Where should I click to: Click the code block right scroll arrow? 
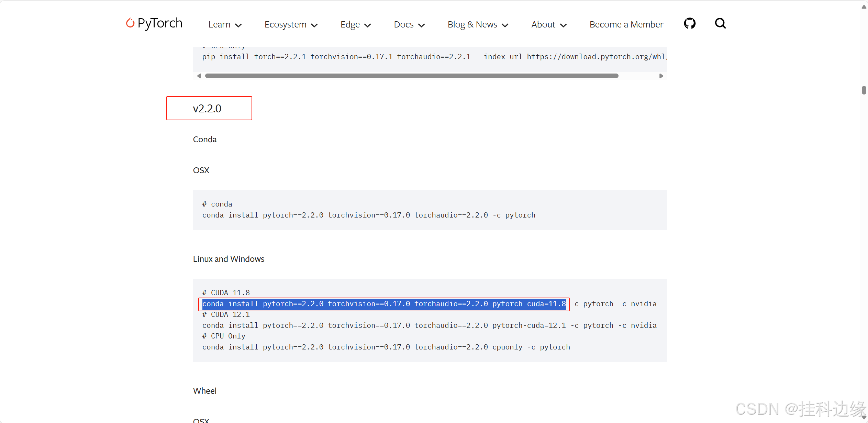click(661, 76)
